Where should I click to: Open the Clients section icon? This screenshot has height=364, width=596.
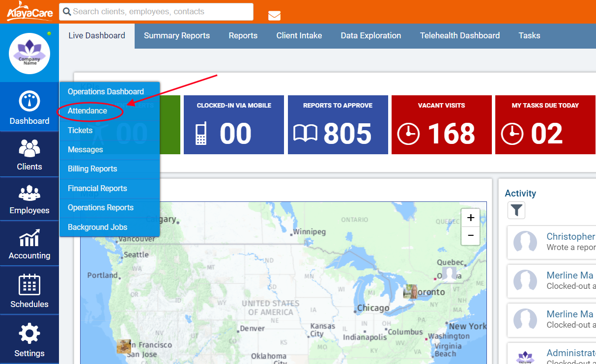coord(29,148)
